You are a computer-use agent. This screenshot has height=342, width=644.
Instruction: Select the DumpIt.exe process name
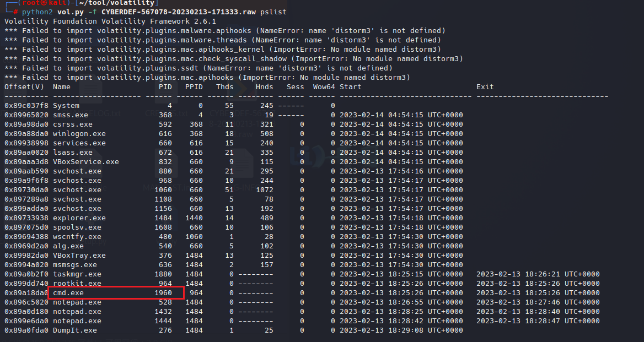coord(75,330)
